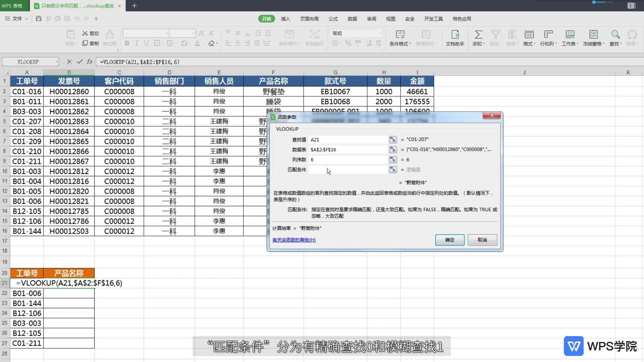This screenshot has height=362, width=644.
Task: Open the 文件 menu dropdown
Action: [16, 19]
